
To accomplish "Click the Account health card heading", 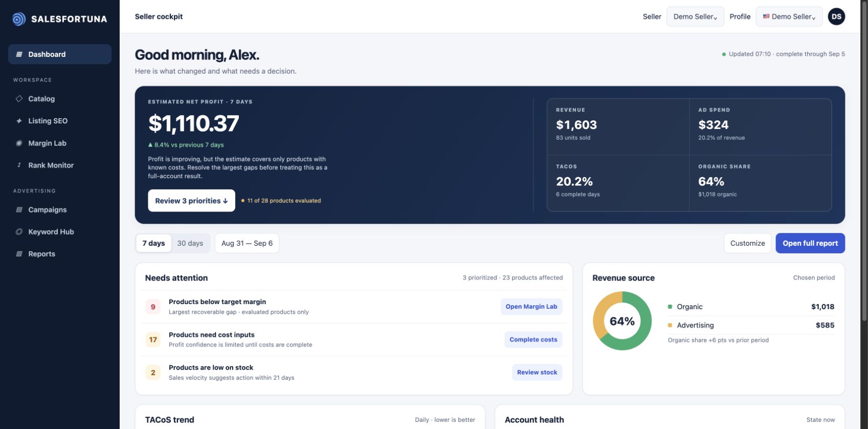I will pos(535,420).
